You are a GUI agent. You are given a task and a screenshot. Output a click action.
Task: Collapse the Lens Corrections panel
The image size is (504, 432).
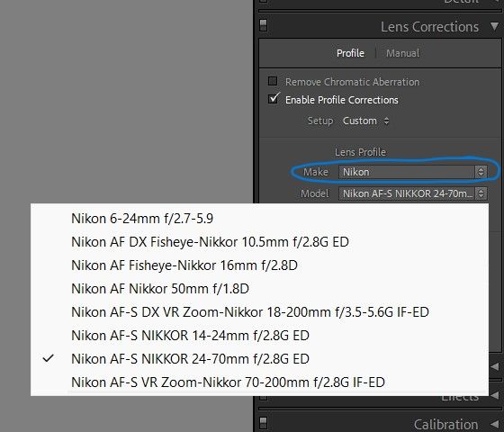coord(495,26)
